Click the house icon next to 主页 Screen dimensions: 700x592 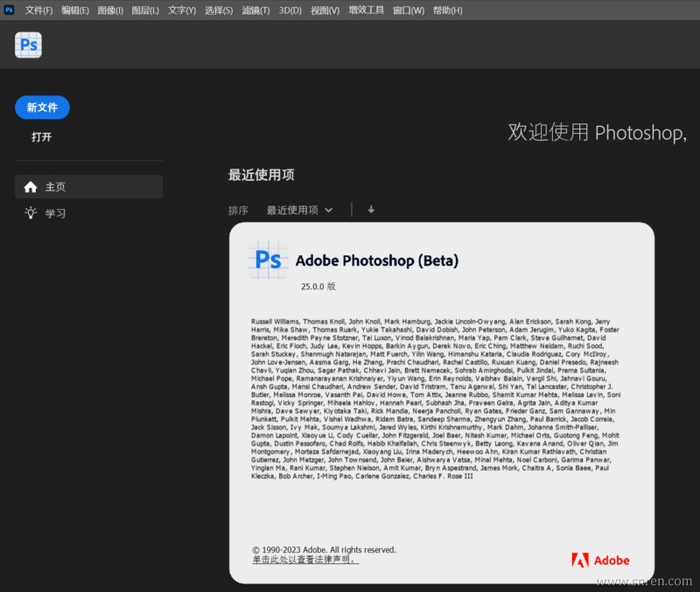(x=31, y=187)
